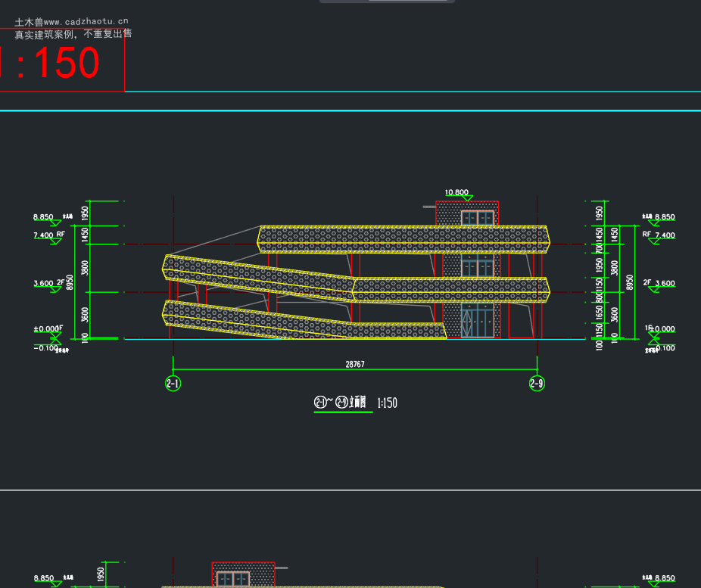Select the 1450 dimension in the left chain
Viewport: 701px width, 588px height.
85,235
